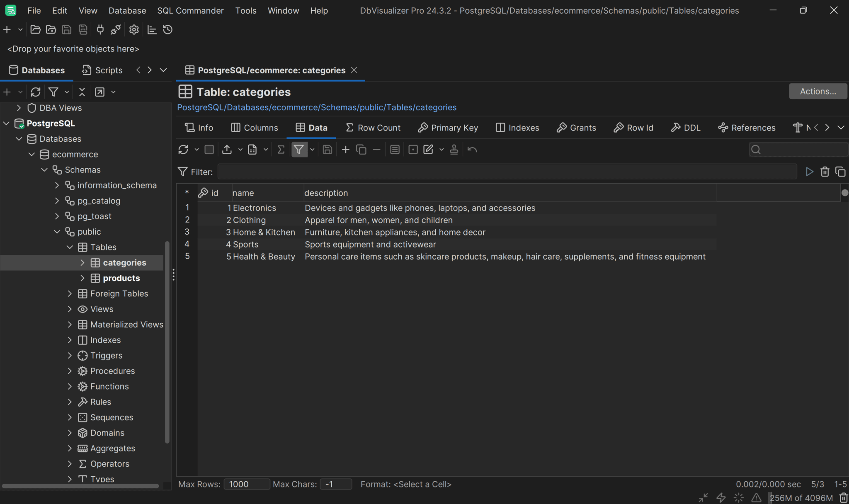Image resolution: width=849 pixels, height=504 pixels.
Task: Click the Delete row minus icon
Action: [x=376, y=149]
